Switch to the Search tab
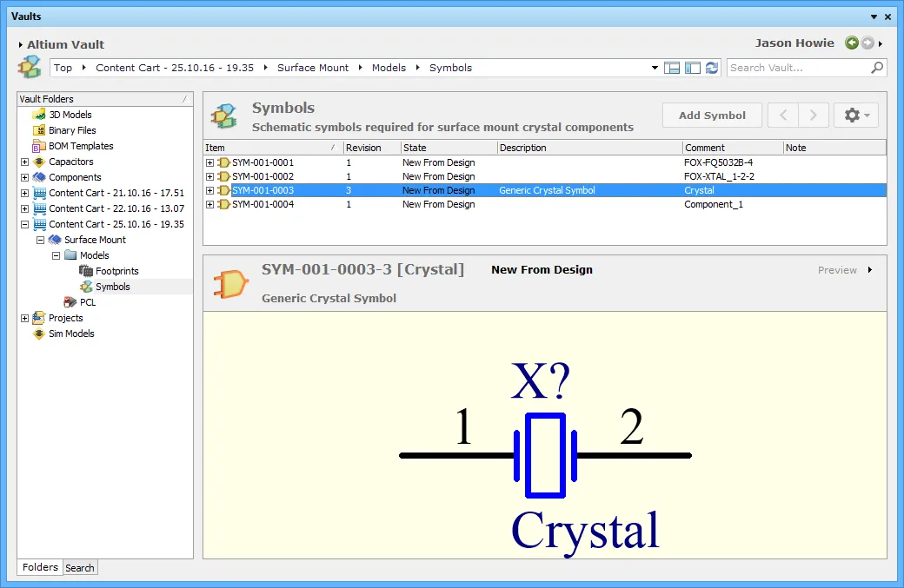 (80, 568)
